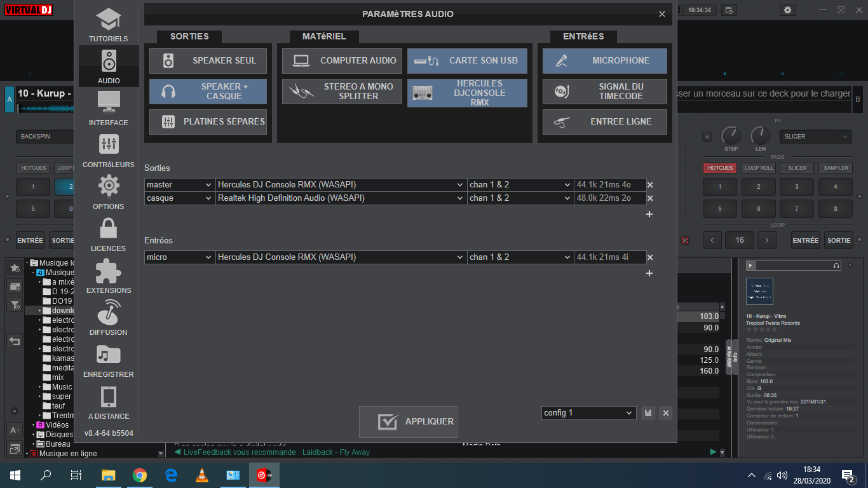868x488 pixels.
Task: Select Entree Ligne input option
Action: (605, 122)
